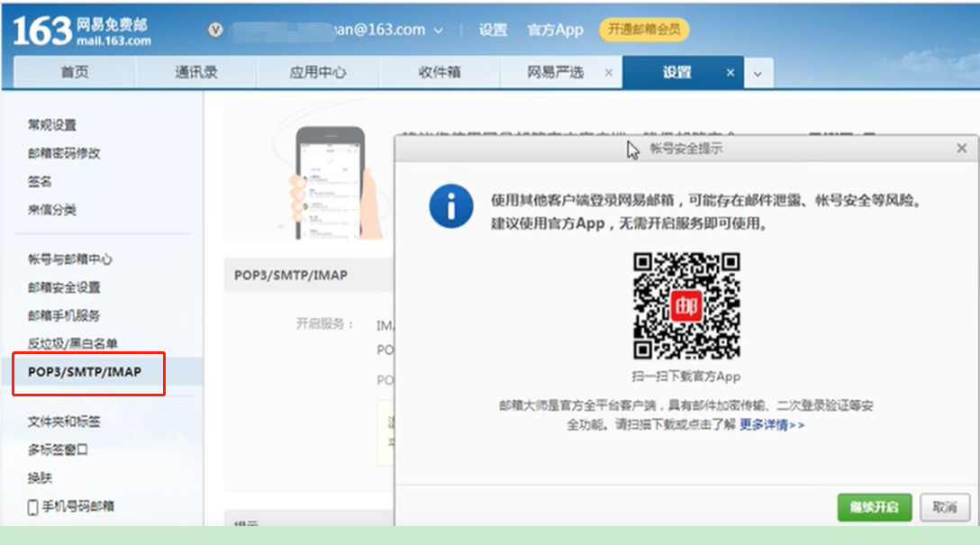980x545 pixels.
Task: Click the V badge next to account email
Action: click(215, 30)
